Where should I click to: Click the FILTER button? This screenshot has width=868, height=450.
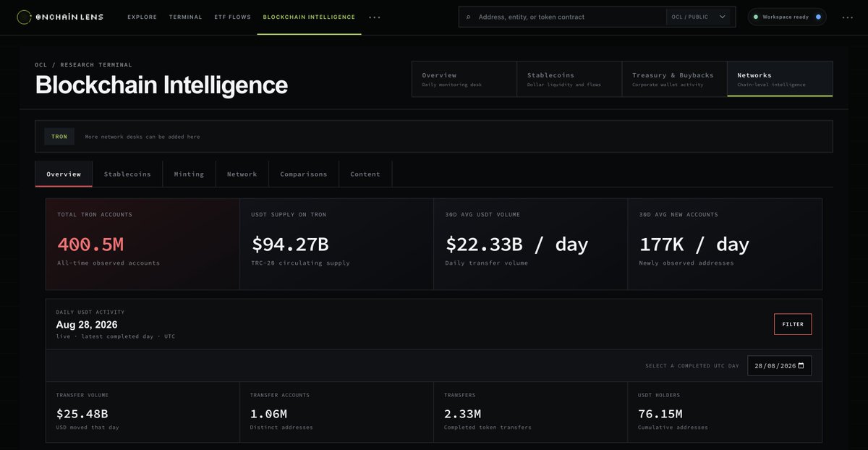coord(793,324)
